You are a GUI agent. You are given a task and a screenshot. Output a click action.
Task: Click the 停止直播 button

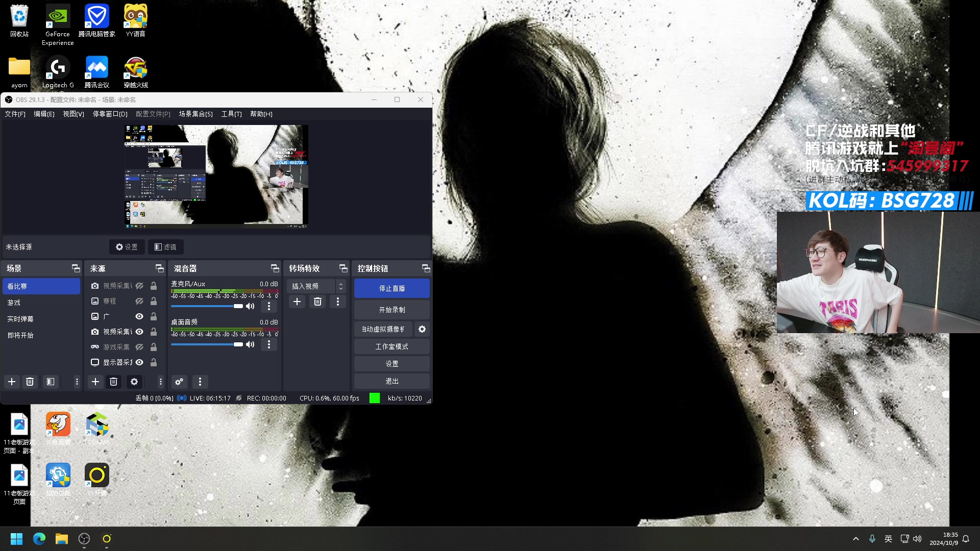click(391, 288)
